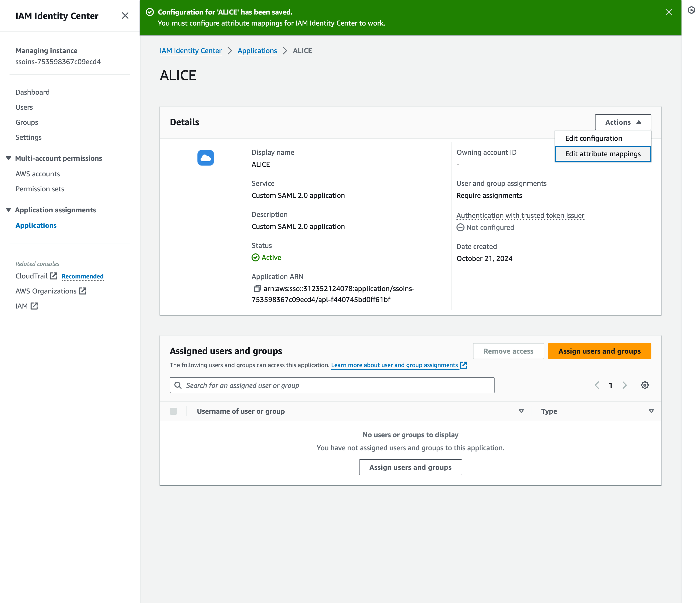
Task: Click the search assigned user or group field
Action: (x=332, y=385)
